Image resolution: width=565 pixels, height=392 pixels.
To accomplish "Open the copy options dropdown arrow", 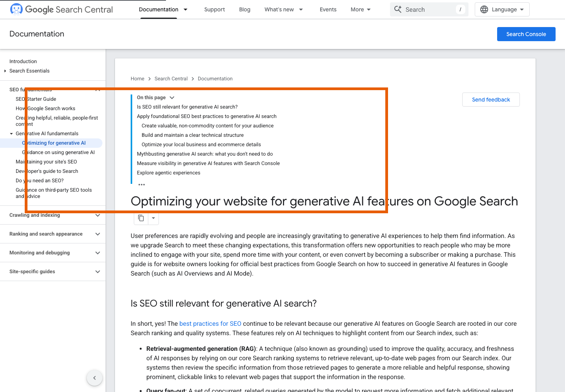I will coord(153,218).
